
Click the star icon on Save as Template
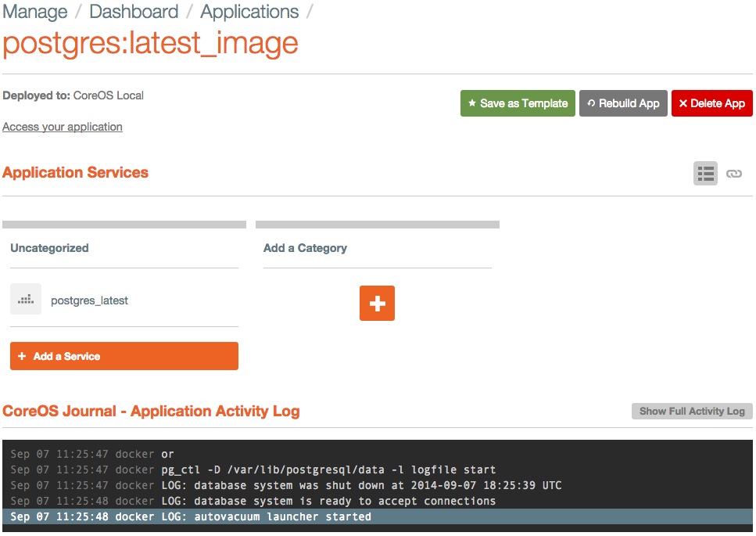point(471,103)
